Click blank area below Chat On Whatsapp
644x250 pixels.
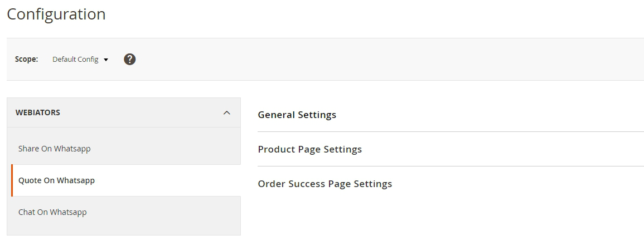click(123, 229)
